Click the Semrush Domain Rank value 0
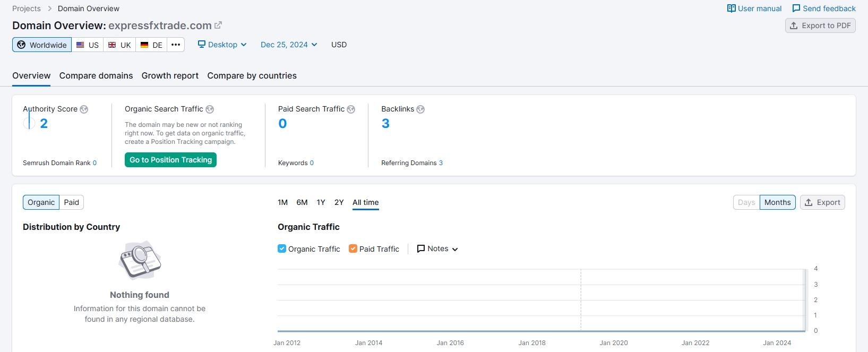 (x=94, y=163)
